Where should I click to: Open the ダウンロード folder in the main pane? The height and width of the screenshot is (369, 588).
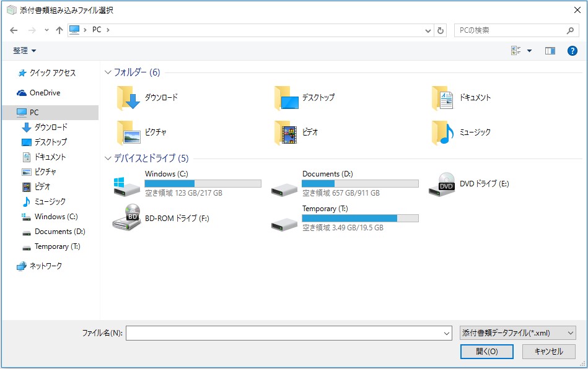pyautogui.click(x=147, y=97)
